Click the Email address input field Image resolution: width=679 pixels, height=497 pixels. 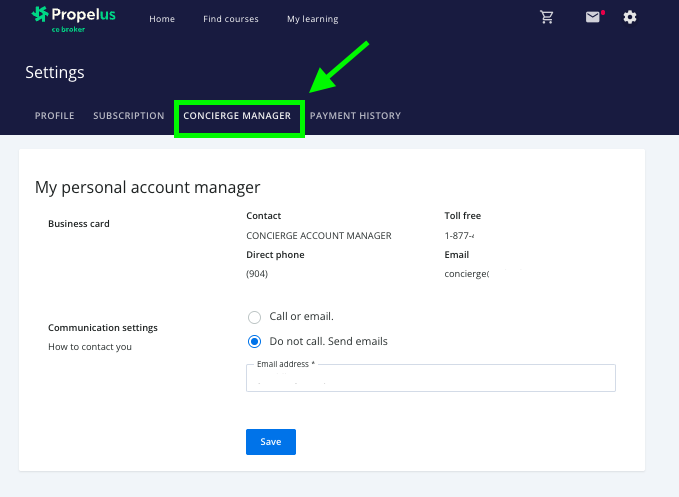[430, 379]
